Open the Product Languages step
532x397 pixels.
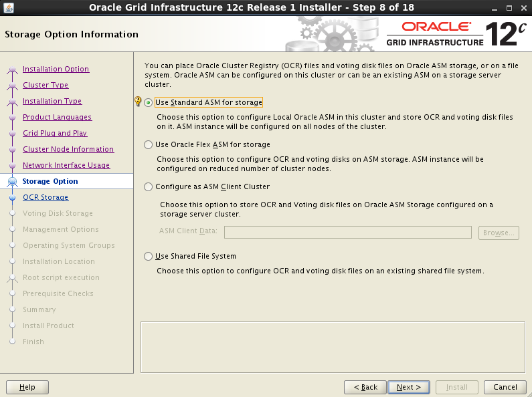tap(58, 117)
